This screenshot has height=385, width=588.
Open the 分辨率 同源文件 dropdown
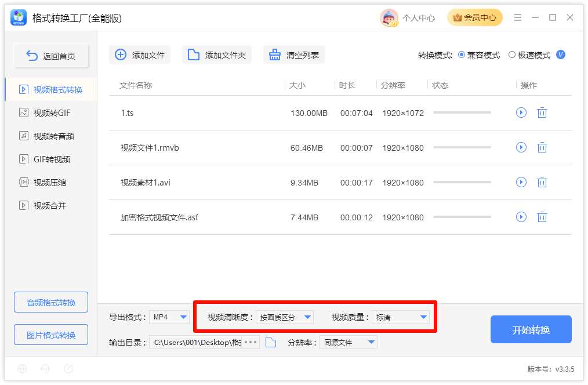coord(349,342)
